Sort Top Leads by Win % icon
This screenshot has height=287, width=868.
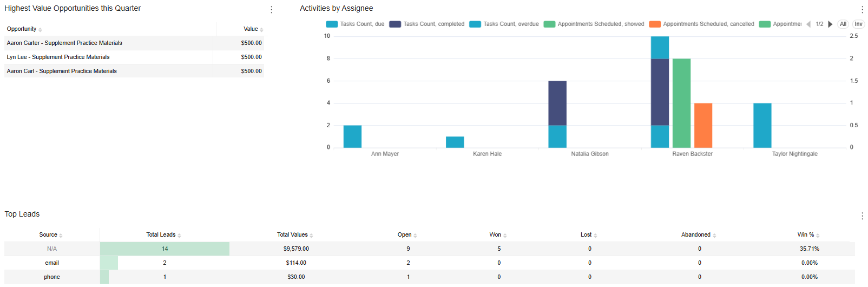pyautogui.click(x=818, y=236)
